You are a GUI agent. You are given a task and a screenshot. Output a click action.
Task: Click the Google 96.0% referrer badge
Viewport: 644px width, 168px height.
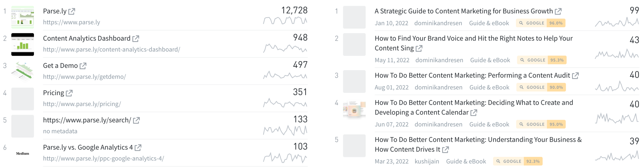pyautogui.click(x=541, y=23)
